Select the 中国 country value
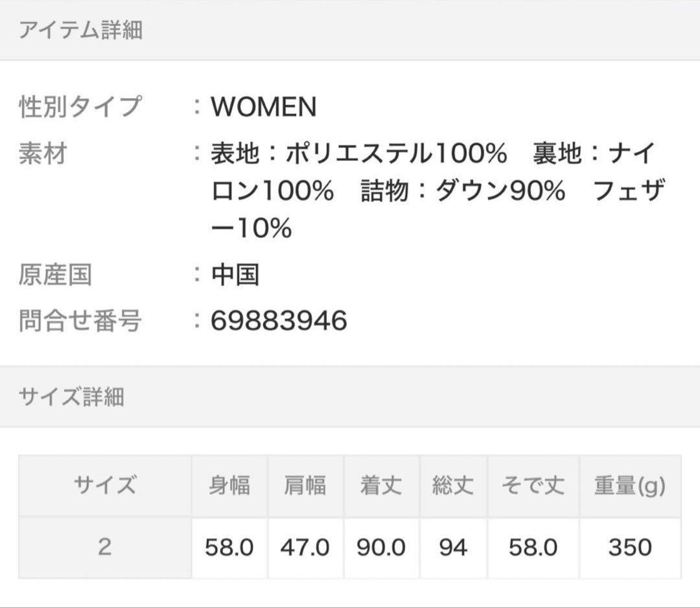Viewport: 700px width, 608px height. (x=235, y=275)
